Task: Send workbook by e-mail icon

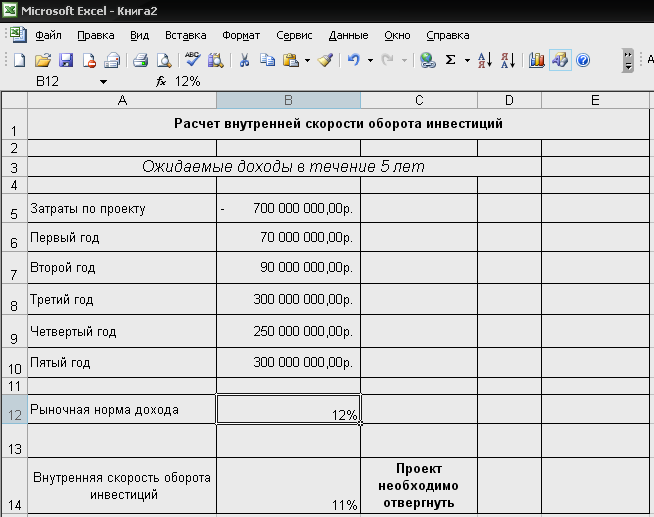Action: 112,60
